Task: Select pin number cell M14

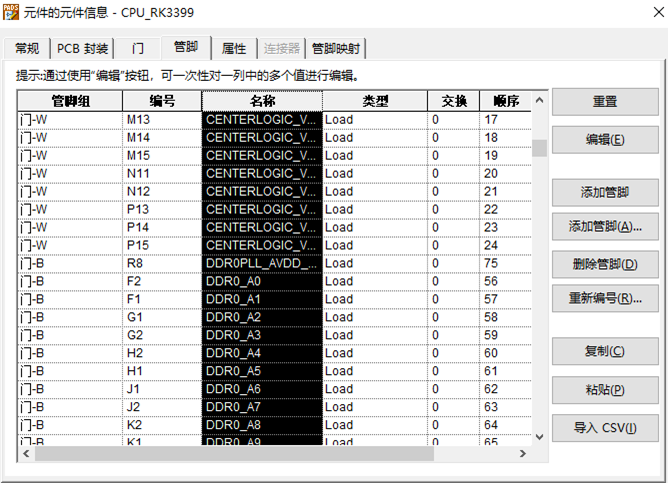Action: (x=162, y=138)
